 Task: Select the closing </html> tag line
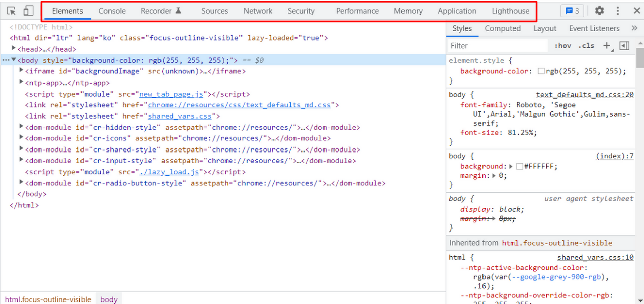[24, 205]
